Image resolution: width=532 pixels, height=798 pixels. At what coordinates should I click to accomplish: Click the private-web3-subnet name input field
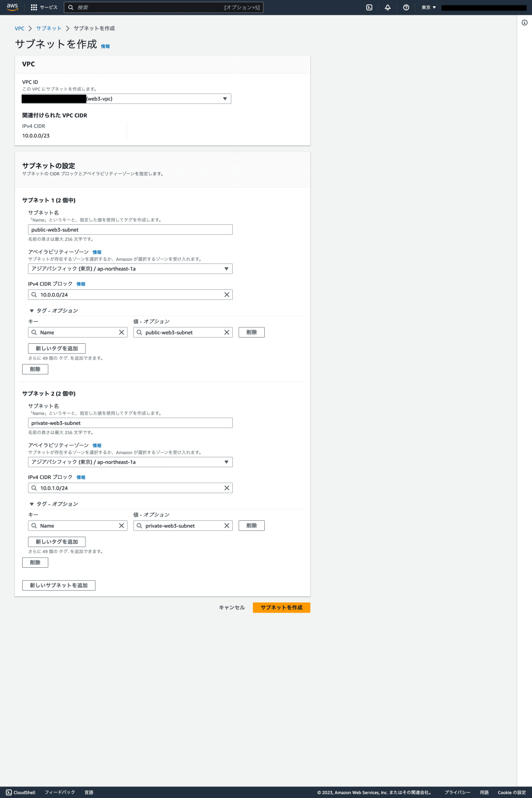tap(130, 423)
